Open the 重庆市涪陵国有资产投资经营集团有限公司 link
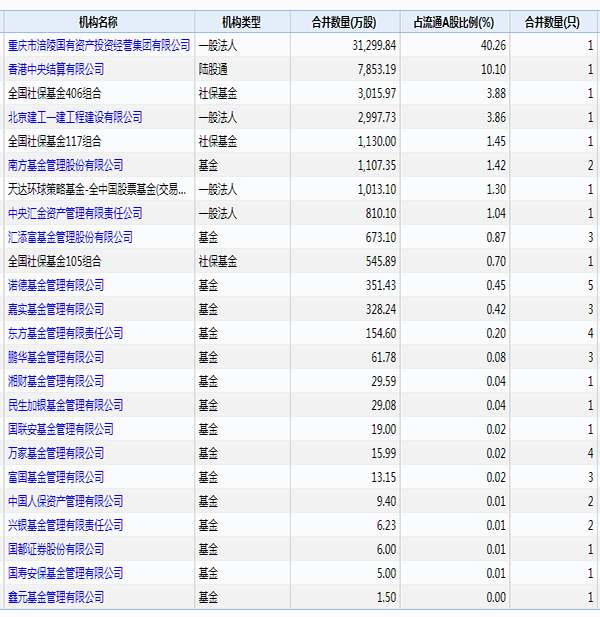 [x=99, y=46]
